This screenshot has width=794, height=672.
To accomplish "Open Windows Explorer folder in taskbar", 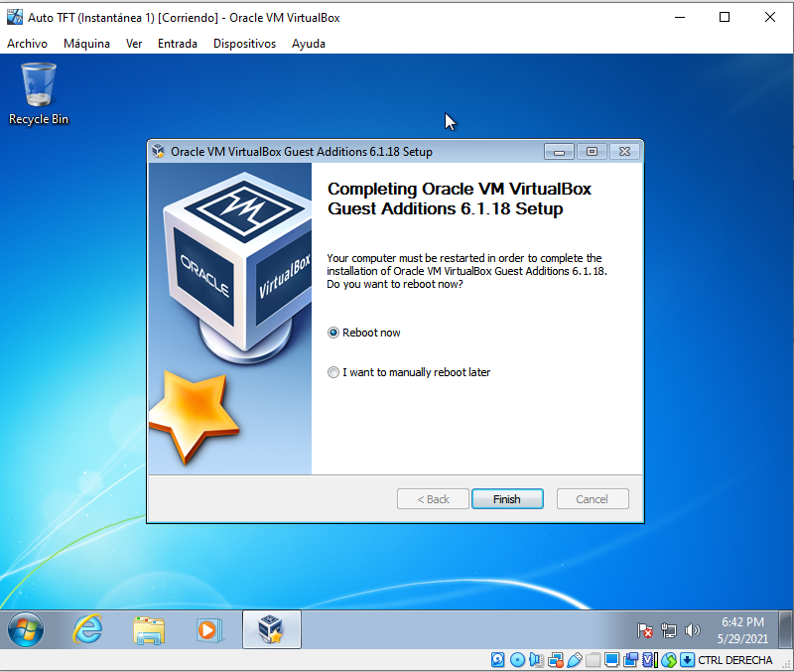I will click(x=149, y=629).
